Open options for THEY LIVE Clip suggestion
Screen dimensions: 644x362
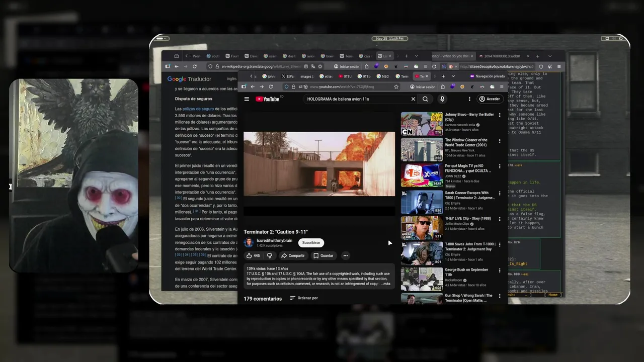coord(500,219)
